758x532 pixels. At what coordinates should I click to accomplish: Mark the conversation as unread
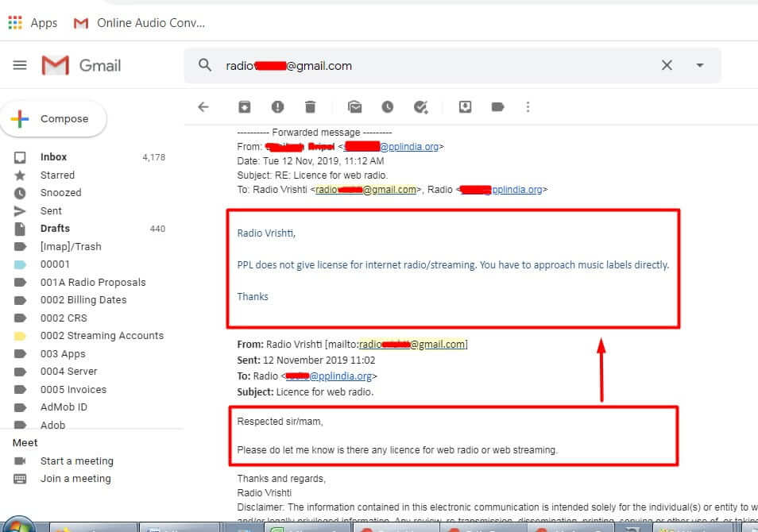(x=354, y=106)
